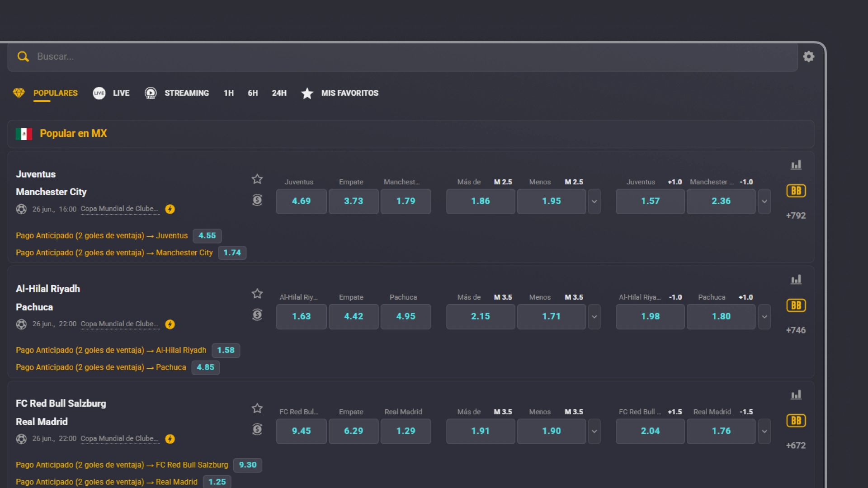This screenshot has height=488, width=868.
Task: Click the star icon beside Mis Favoritos
Action: (307, 93)
